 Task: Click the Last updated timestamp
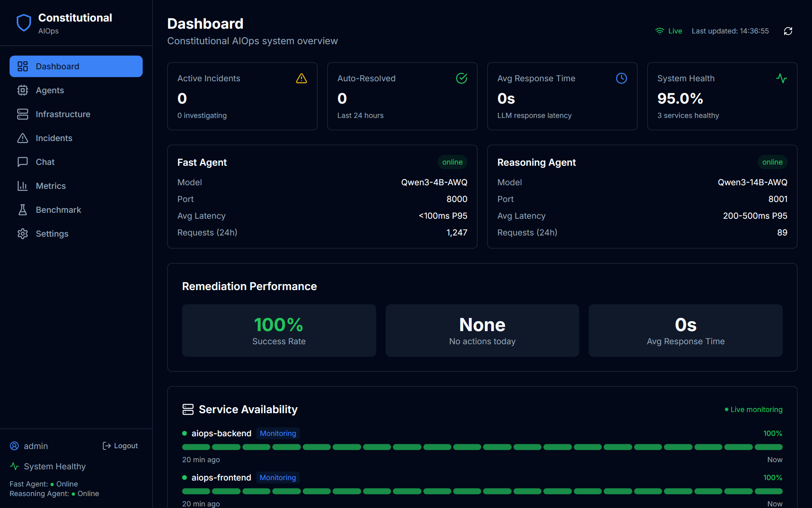click(x=730, y=31)
